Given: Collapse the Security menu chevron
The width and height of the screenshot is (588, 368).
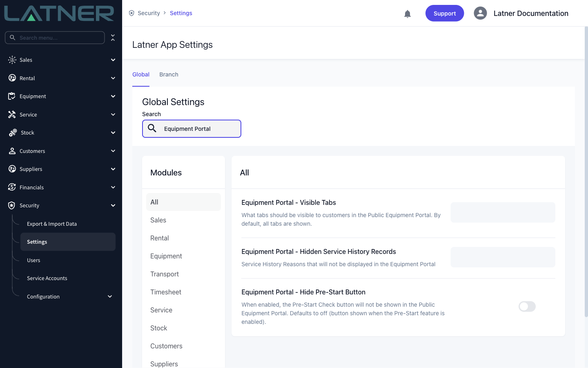Looking at the screenshot, I should click(x=113, y=205).
